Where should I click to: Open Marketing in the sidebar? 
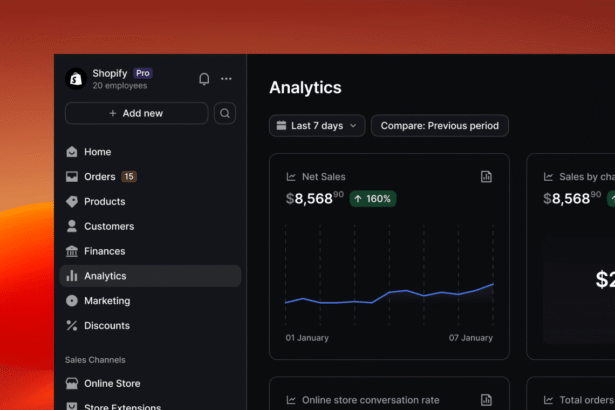(x=150, y=301)
